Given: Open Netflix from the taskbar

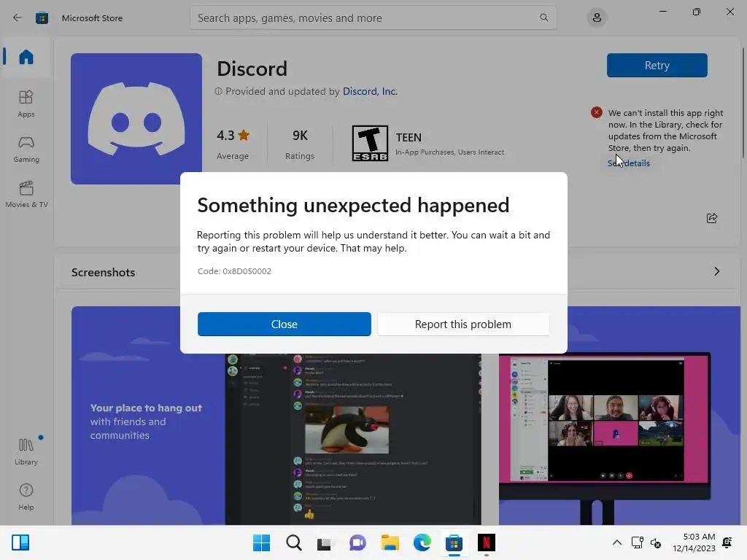Looking at the screenshot, I should point(487,542).
